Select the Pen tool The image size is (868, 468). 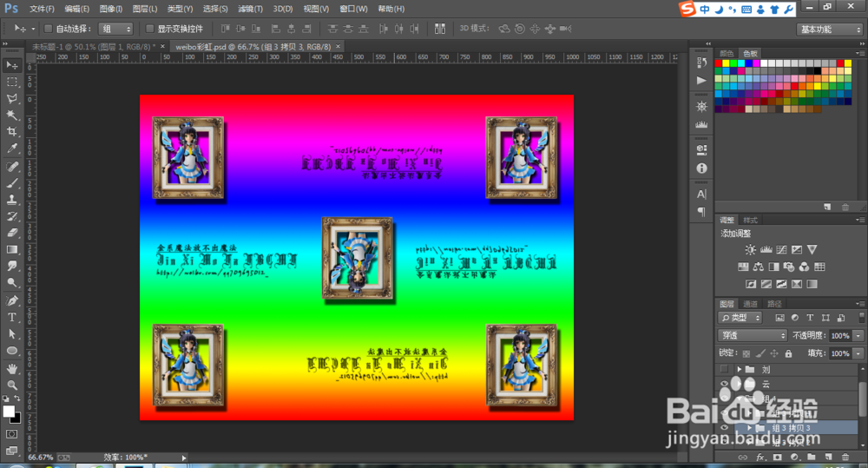pyautogui.click(x=11, y=300)
